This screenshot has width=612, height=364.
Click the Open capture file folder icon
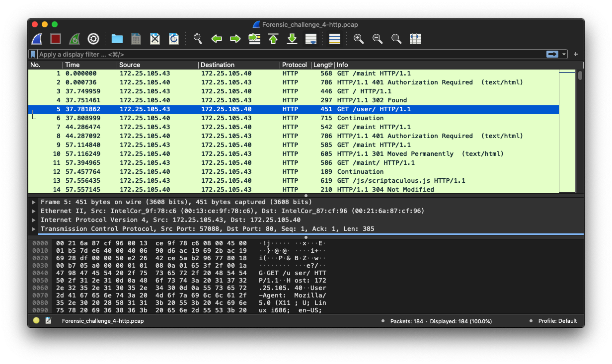click(x=117, y=39)
